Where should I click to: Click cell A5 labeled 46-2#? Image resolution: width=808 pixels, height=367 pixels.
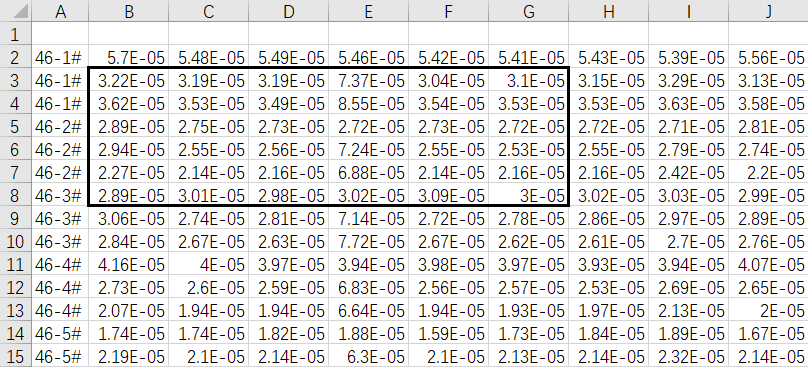pyautogui.click(x=60, y=126)
